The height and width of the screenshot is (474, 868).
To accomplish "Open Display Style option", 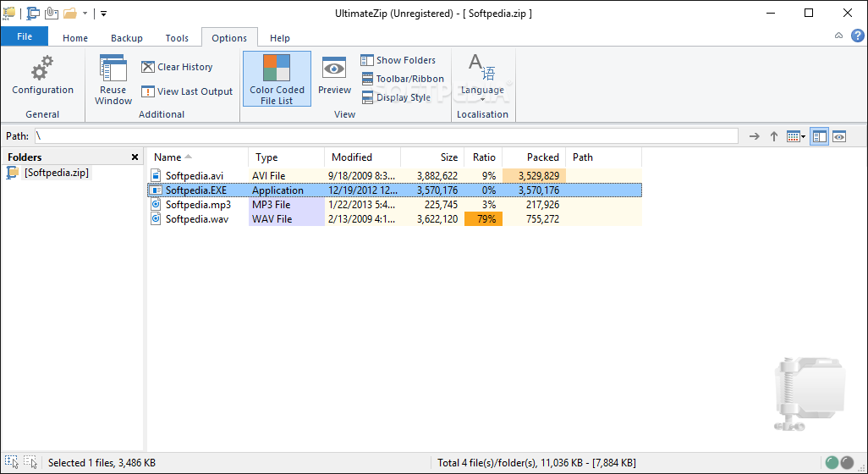I will [397, 97].
